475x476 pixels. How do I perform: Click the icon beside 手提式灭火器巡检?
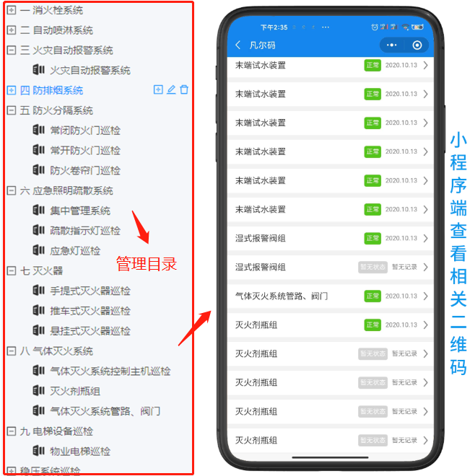pos(38,291)
